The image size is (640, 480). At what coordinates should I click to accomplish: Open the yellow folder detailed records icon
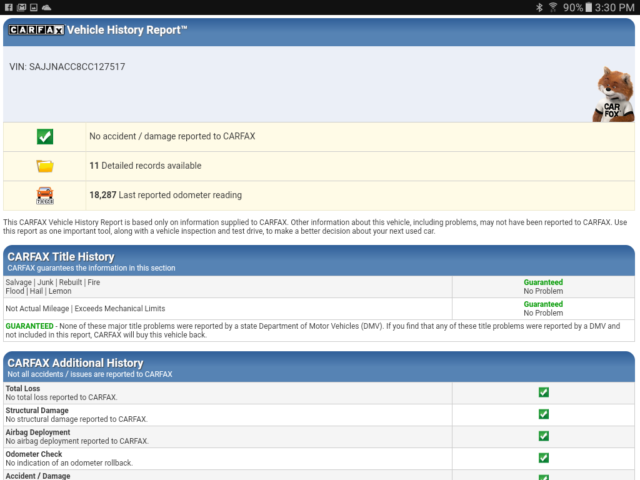pyautogui.click(x=45, y=166)
